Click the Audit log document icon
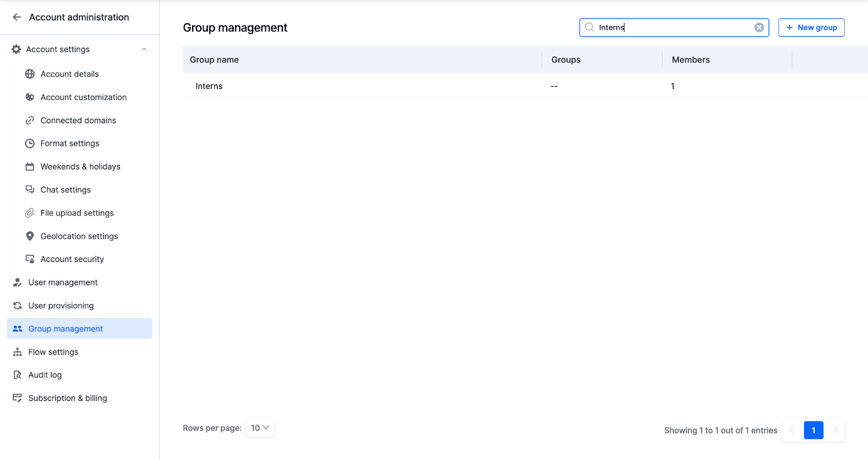 pos(17,375)
